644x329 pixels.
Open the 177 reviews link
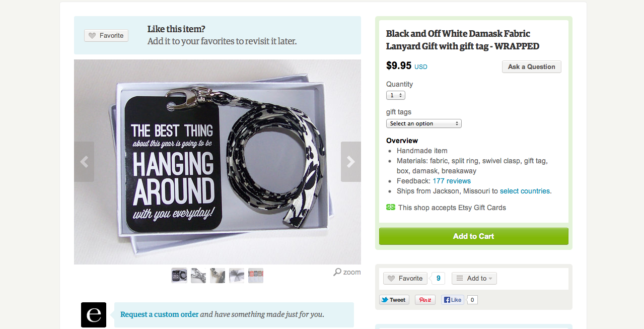point(452,181)
